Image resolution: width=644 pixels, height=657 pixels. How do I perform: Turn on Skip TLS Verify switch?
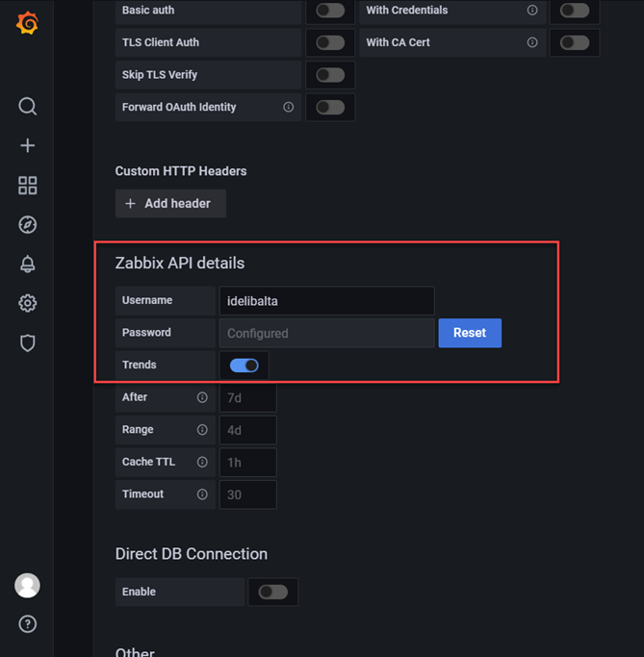click(330, 75)
